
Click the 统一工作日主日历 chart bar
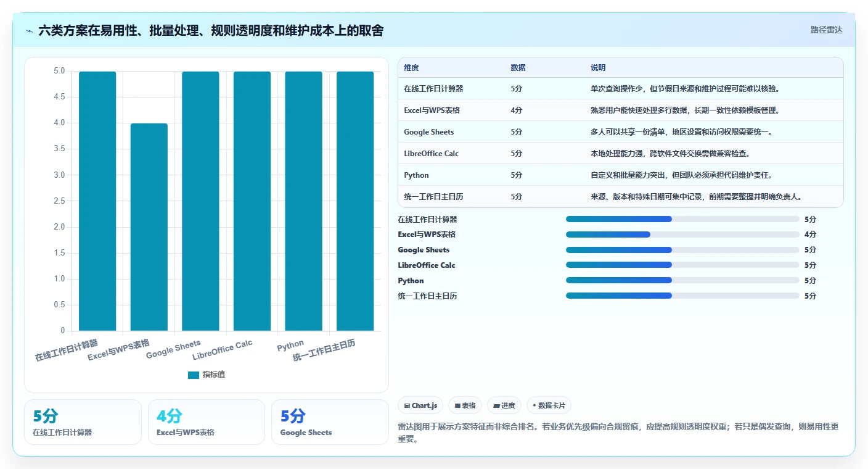click(355, 201)
